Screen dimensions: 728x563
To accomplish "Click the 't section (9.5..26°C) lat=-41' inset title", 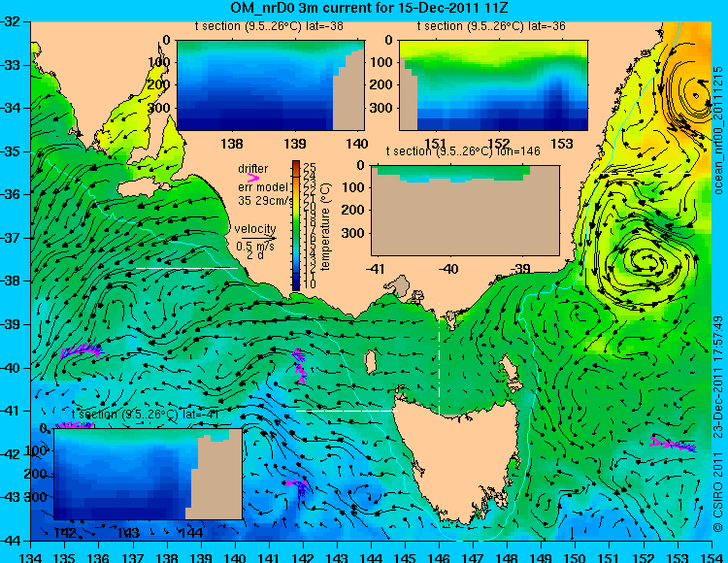I will tap(146, 414).
